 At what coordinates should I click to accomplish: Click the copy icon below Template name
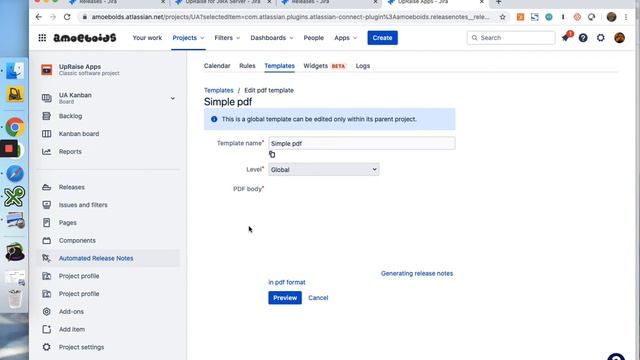(x=272, y=154)
